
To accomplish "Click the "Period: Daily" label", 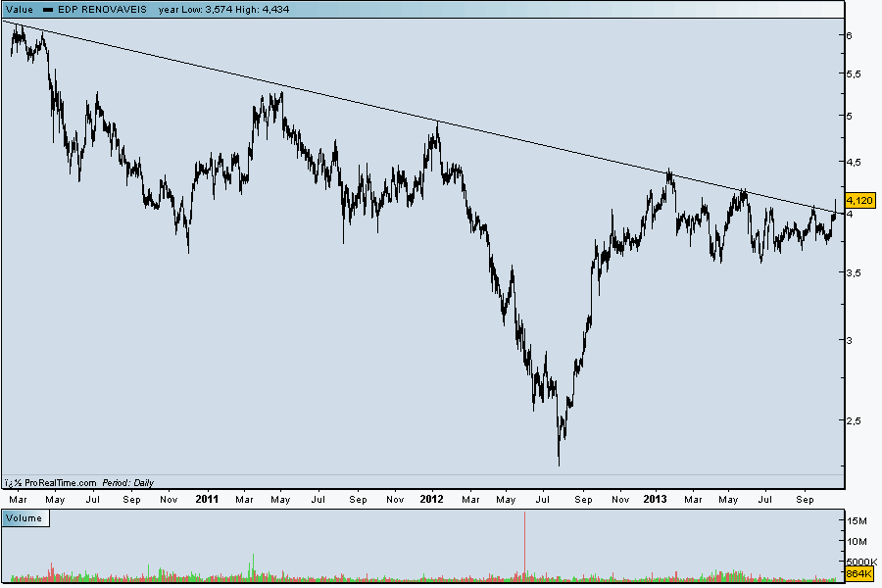I will 127,483.
